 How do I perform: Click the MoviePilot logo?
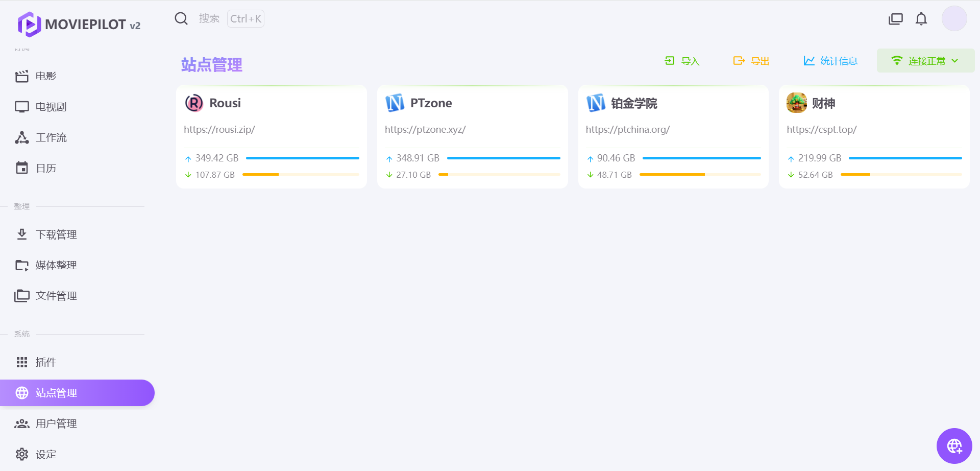pyautogui.click(x=29, y=24)
